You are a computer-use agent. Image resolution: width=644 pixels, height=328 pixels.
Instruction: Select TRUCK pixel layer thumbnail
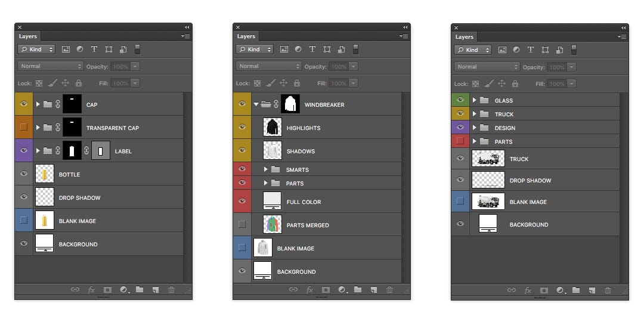click(488, 159)
